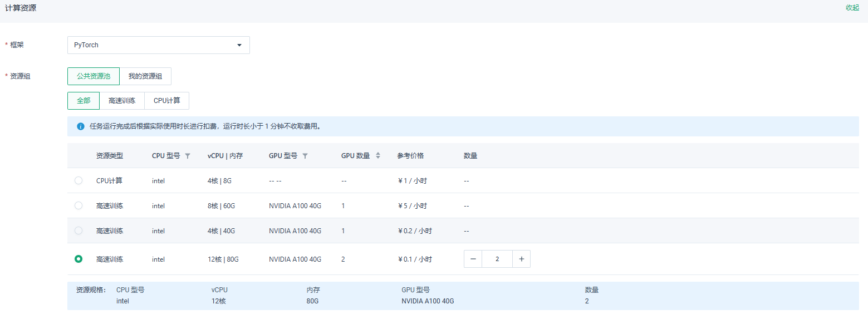
Task: Click the 参考价格 column header
Action: tap(410, 156)
